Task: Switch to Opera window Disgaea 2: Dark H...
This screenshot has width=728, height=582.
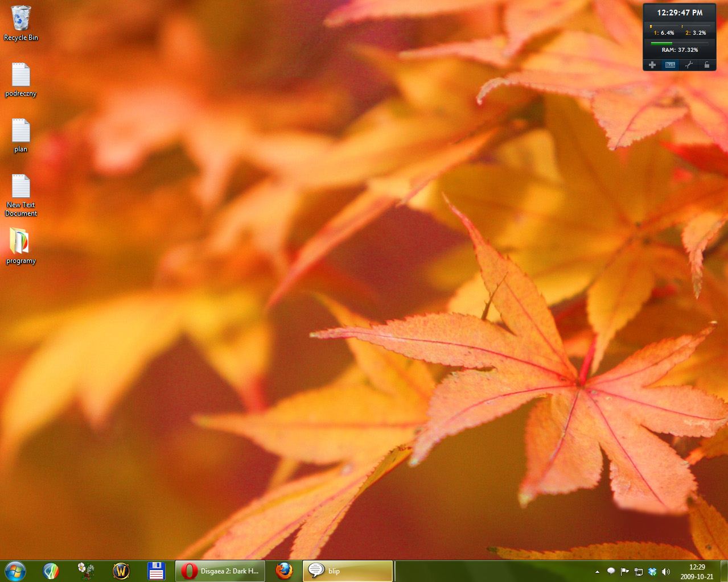Action: [x=220, y=571]
